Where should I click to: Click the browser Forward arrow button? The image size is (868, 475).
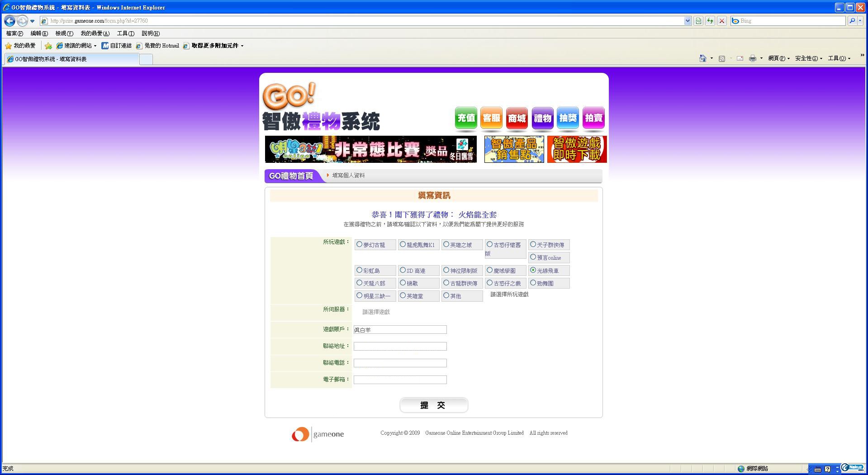click(22, 21)
